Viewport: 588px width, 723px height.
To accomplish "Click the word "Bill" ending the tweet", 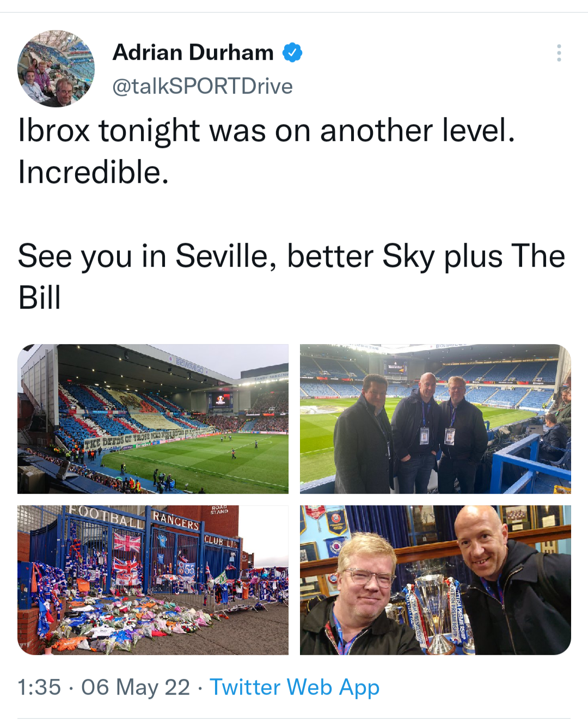I will click(39, 298).
